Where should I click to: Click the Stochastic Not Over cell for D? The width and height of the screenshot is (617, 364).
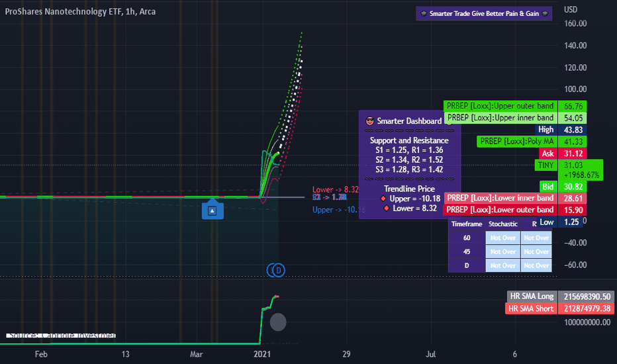click(x=503, y=265)
